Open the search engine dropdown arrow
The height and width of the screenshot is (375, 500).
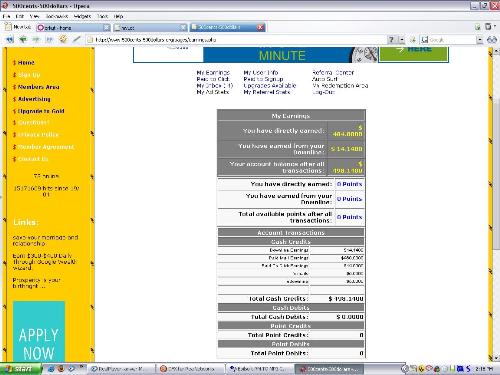[480, 40]
